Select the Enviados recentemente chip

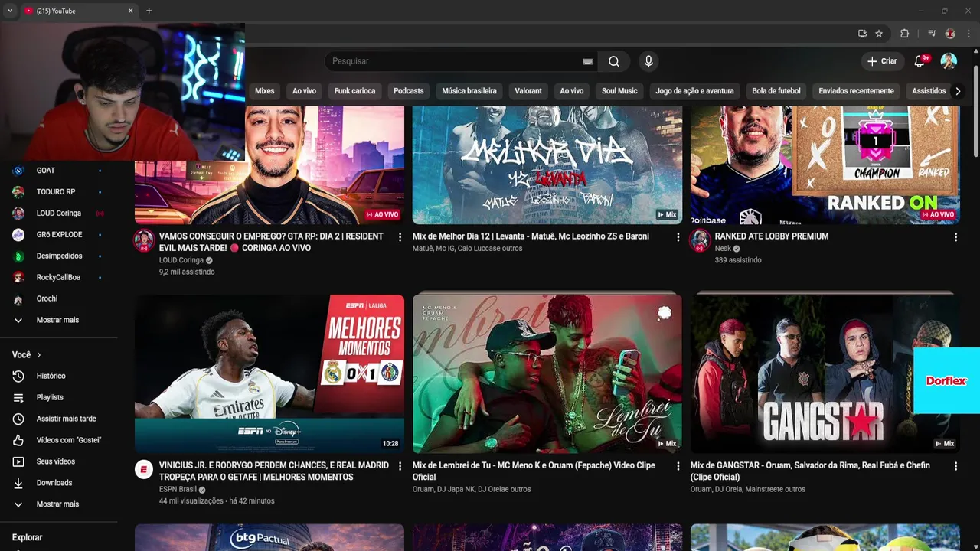point(856,91)
